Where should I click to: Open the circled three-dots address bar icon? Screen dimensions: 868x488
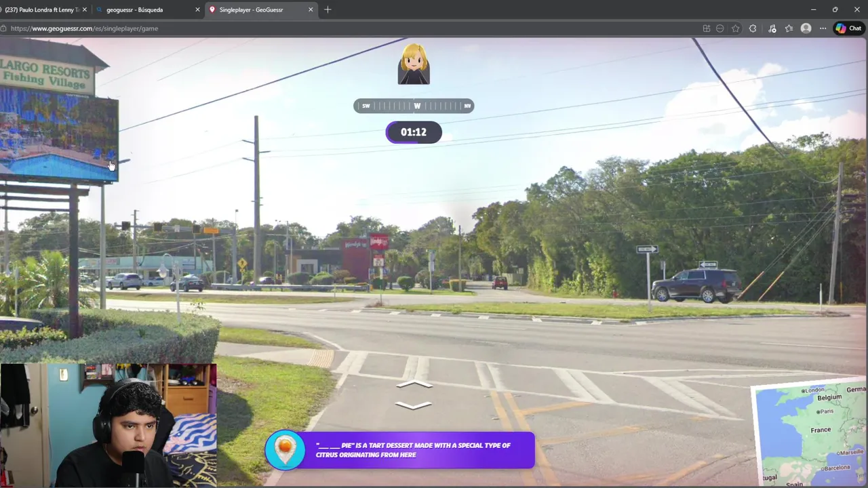(720, 28)
